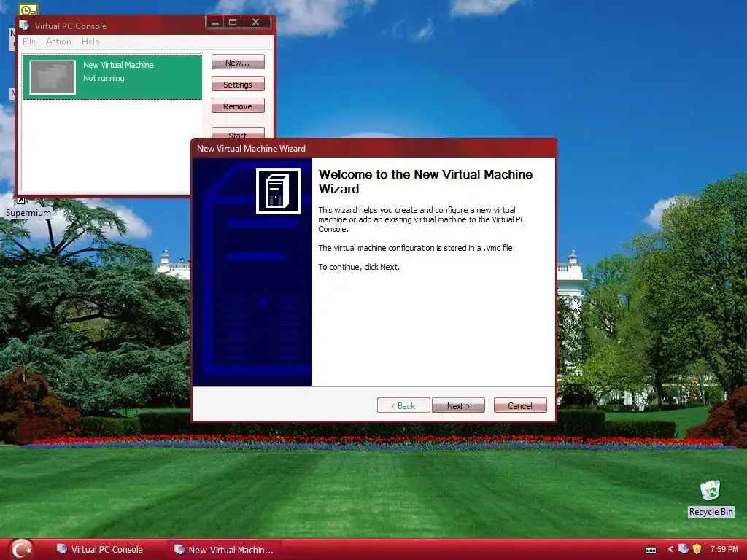Click Next in the New Virtual Machine Wizard
747x560 pixels.
(x=458, y=405)
